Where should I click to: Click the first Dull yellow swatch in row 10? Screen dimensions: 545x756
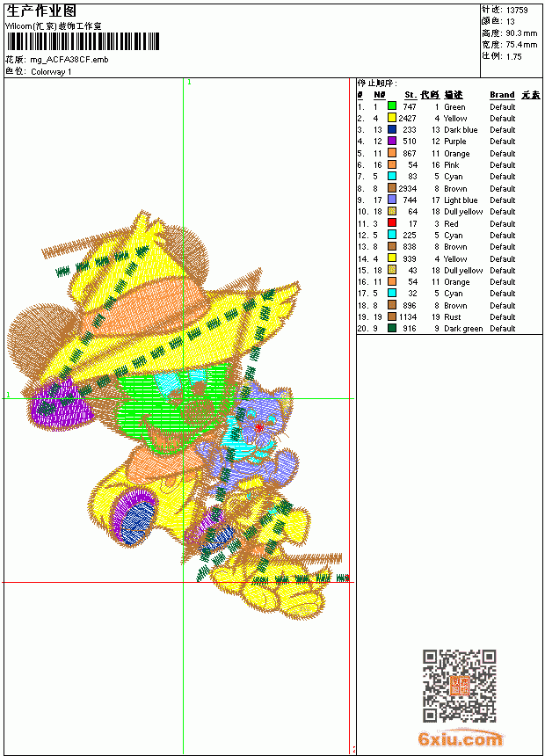tap(392, 211)
